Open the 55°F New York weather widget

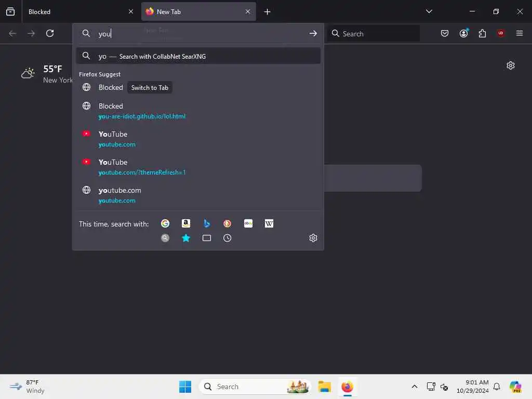tap(47, 74)
